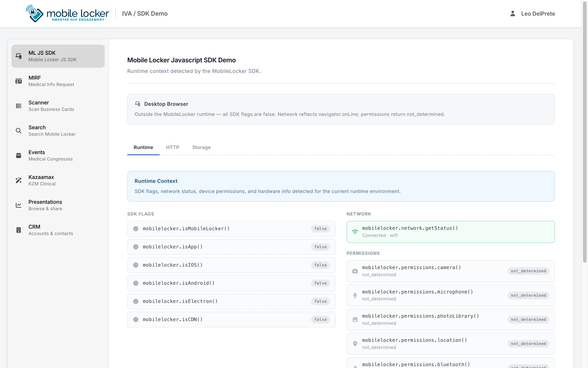Open Presentations Browse & share
Image resolution: width=588 pixels, height=368 pixels.
pyautogui.click(x=58, y=205)
